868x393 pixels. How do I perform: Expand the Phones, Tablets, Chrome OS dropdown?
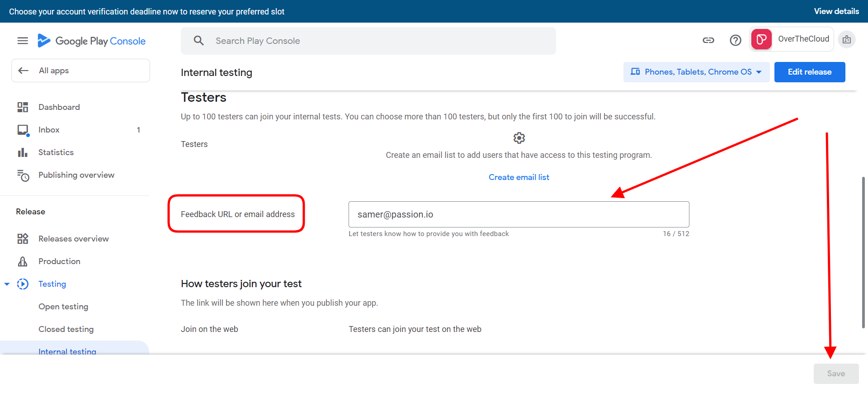click(696, 72)
